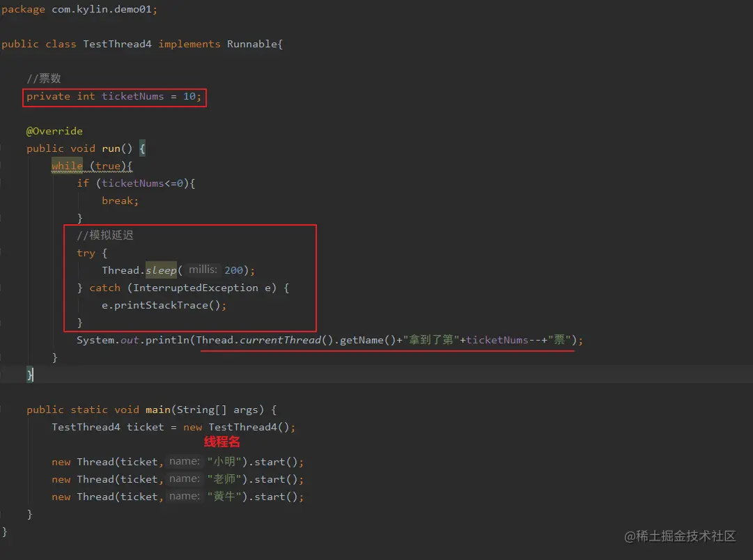Click the highlighted while keyword
Screen dimensions: 753x560
68,166
